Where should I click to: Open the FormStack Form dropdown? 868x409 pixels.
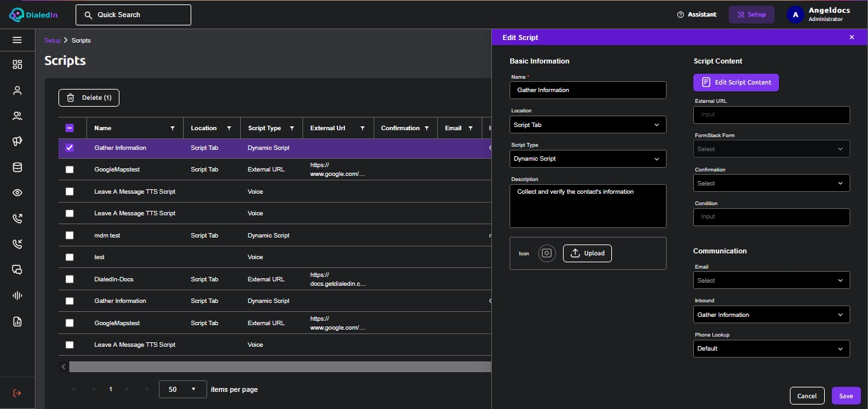[771, 149]
